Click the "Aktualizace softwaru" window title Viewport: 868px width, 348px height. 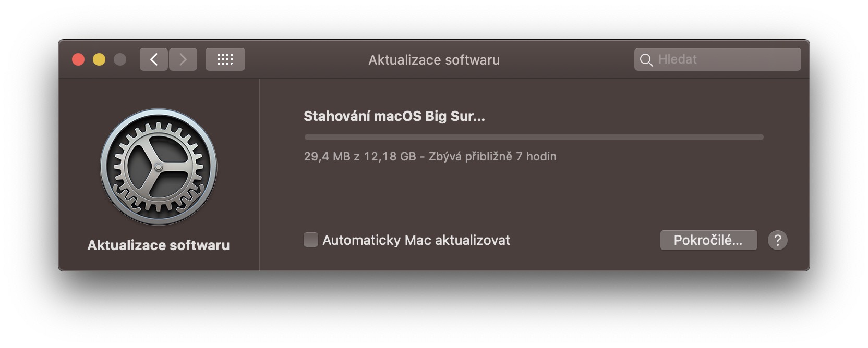pyautogui.click(x=434, y=60)
